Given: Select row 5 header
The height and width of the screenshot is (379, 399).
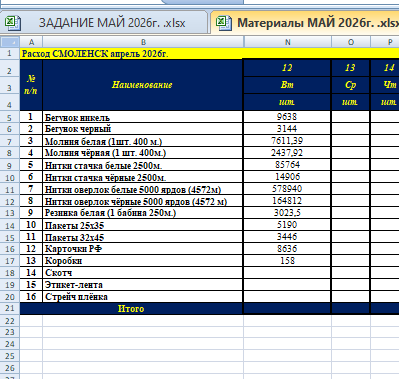Looking at the screenshot, I should pos(10,117).
